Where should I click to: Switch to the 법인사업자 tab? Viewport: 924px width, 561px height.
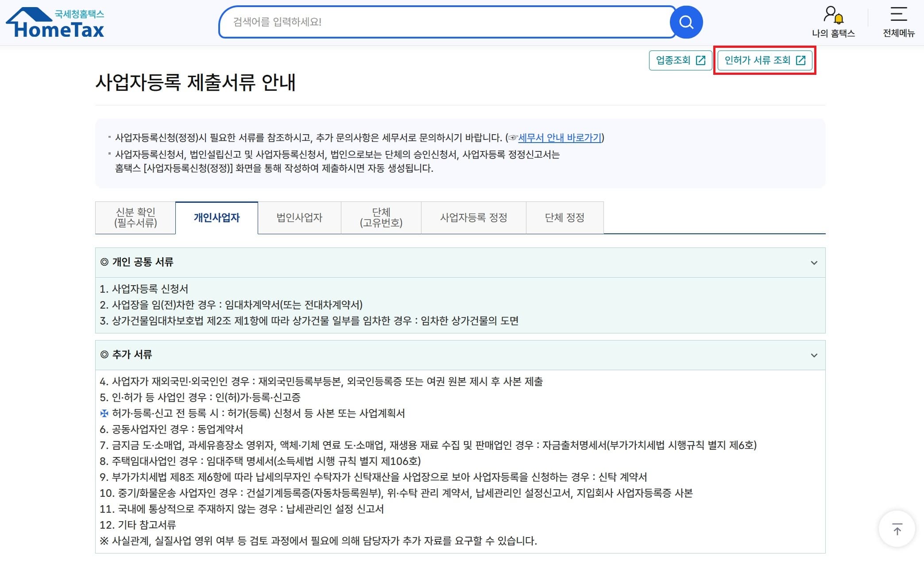[299, 217]
